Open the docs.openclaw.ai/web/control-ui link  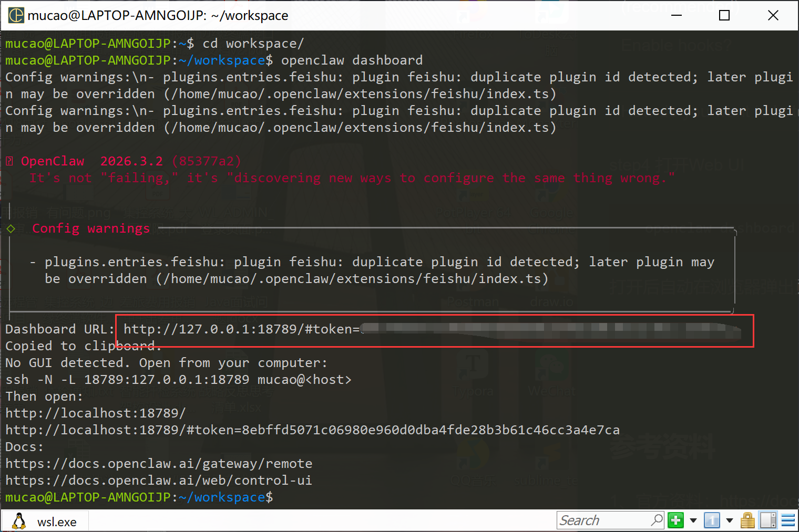[x=159, y=481]
